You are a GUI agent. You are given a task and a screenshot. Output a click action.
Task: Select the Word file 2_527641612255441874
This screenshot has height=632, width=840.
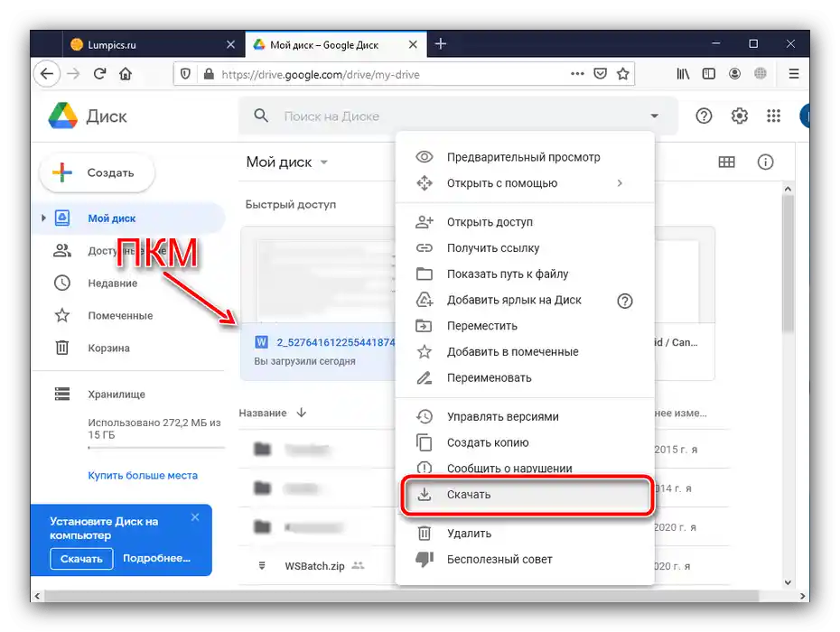click(319, 351)
